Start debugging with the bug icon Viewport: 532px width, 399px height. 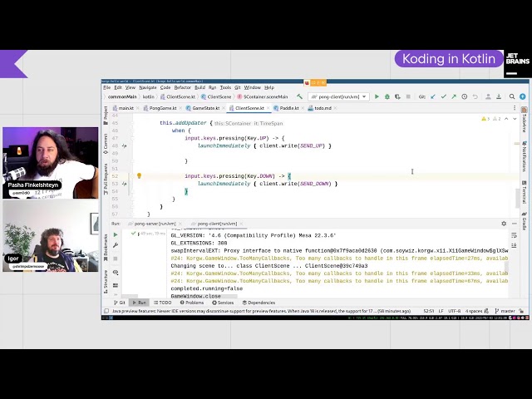tap(387, 96)
